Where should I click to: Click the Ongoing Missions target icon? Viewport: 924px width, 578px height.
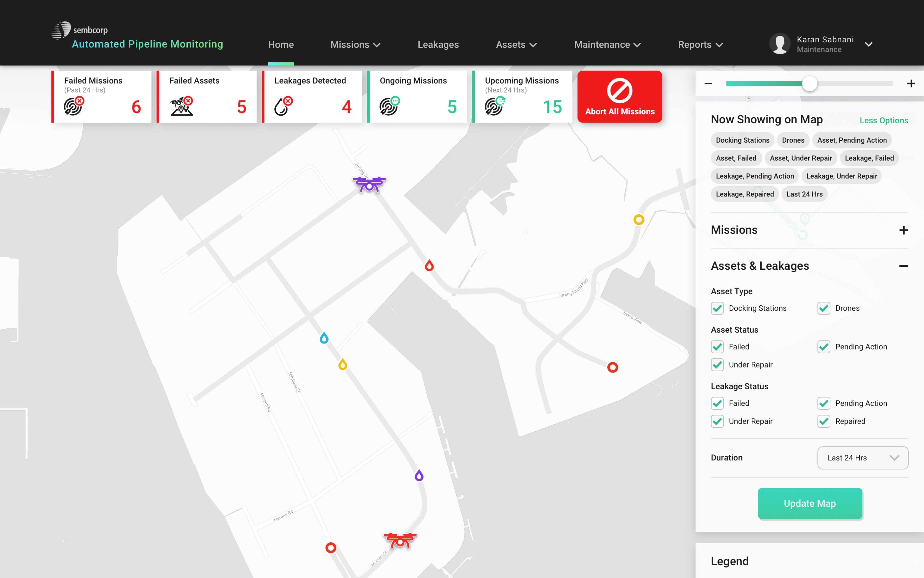pyautogui.click(x=390, y=106)
